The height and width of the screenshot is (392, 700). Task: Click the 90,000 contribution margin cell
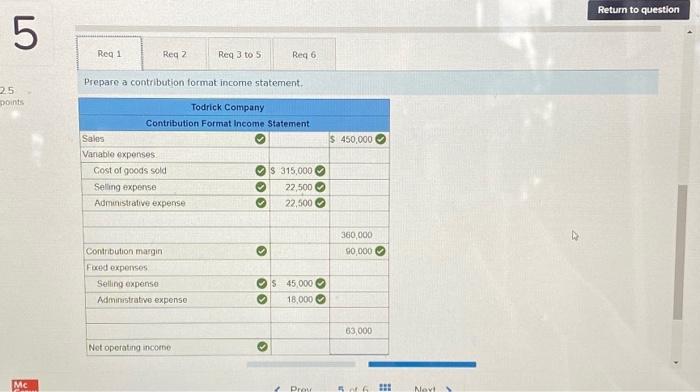359,251
